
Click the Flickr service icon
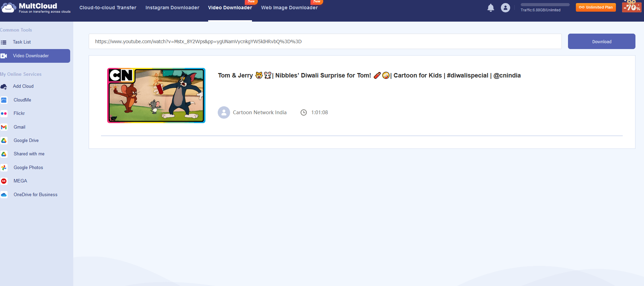4,114
